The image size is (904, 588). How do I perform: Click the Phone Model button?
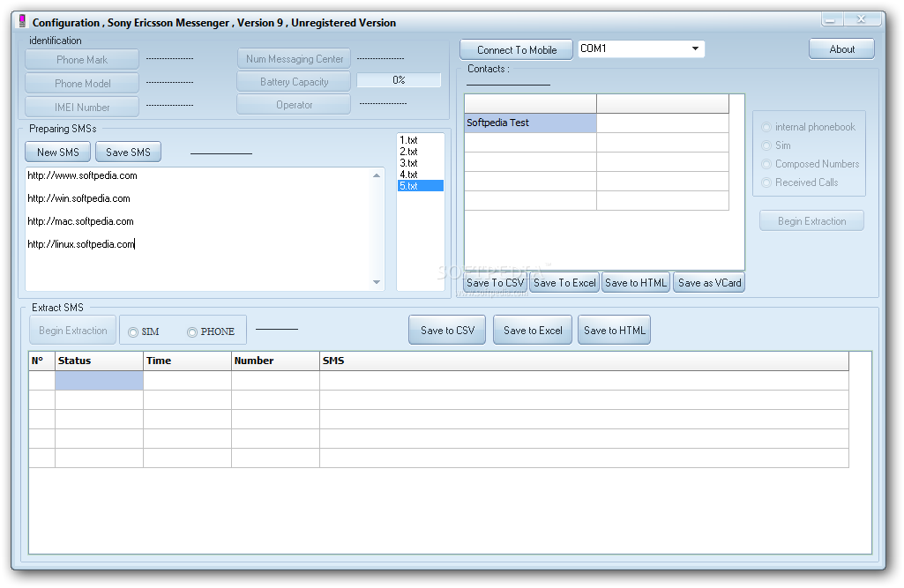coord(82,83)
